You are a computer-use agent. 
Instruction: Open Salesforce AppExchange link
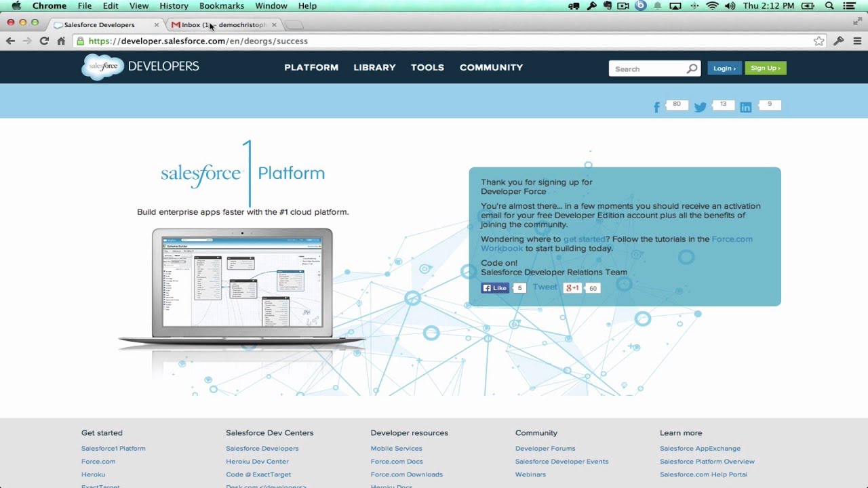coord(700,448)
